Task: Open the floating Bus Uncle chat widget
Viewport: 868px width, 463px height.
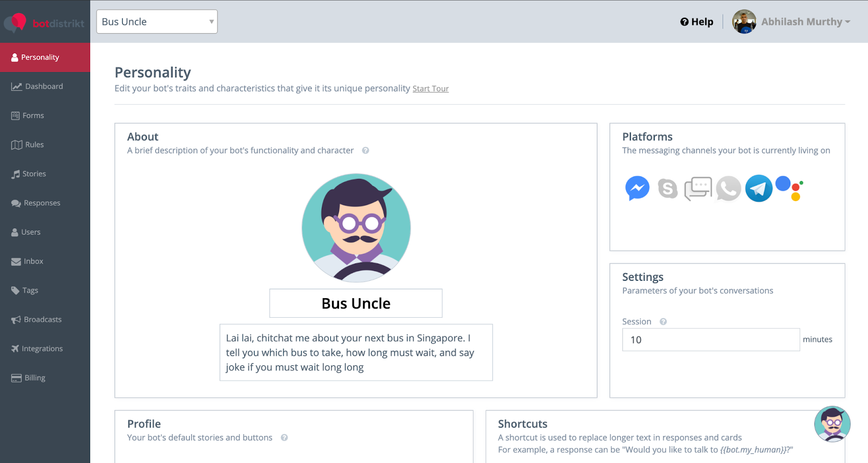Action: point(832,424)
